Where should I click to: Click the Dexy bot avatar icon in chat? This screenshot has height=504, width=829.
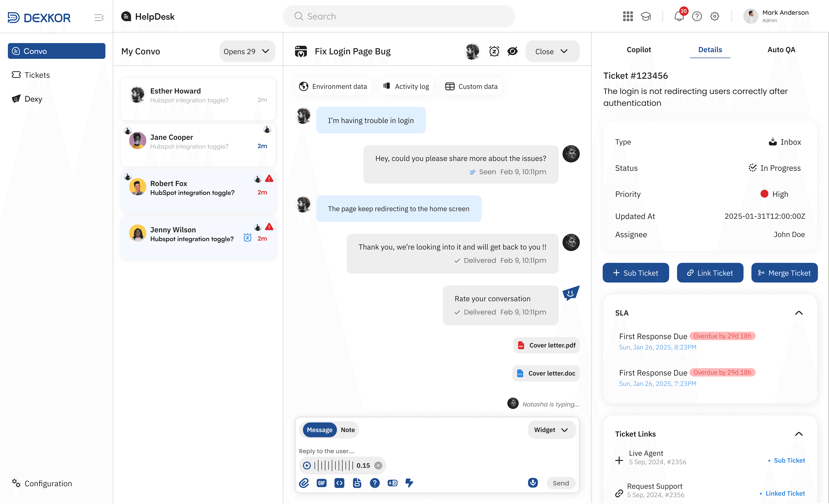[571, 293]
